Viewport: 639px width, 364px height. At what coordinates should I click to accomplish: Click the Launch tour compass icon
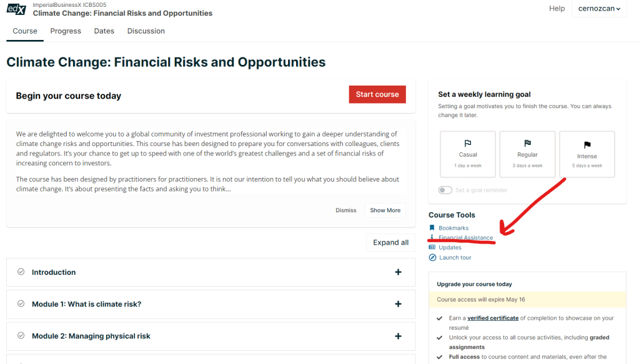432,257
